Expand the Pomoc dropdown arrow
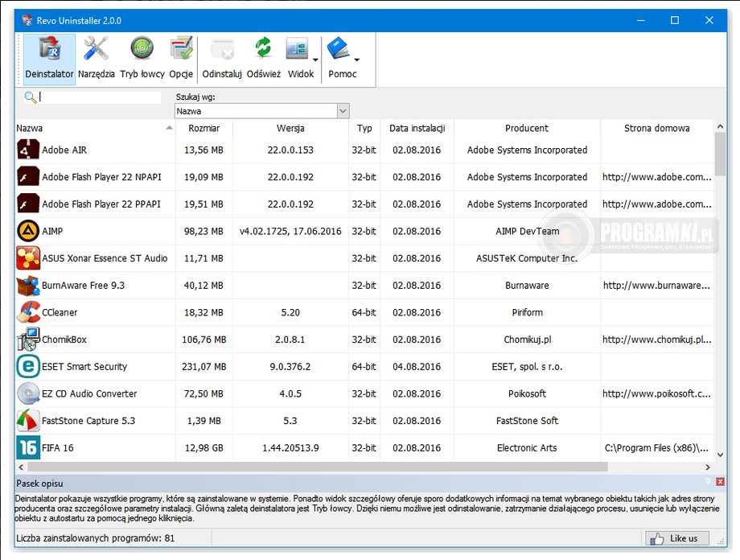Image resolution: width=740 pixels, height=560 pixels. (357, 60)
